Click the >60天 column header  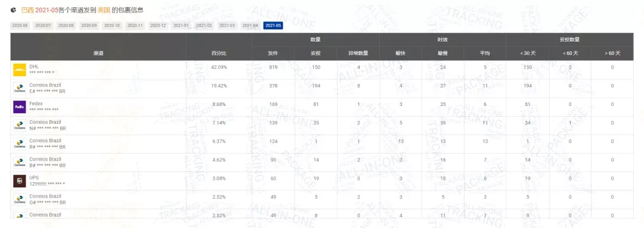612,54
